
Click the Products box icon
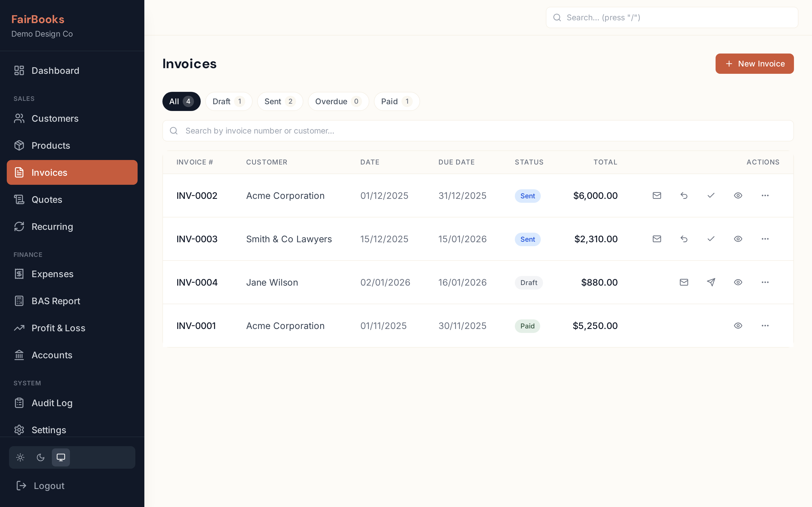pyautogui.click(x=19, y=145)
